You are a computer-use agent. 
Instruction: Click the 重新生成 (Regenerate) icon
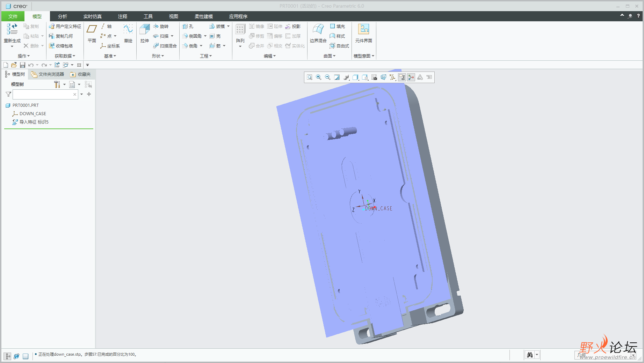coord(12,30)
